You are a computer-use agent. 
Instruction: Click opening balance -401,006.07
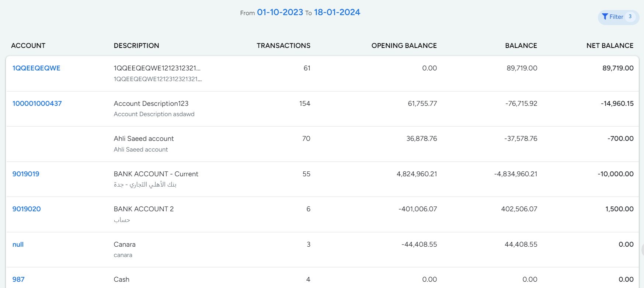point(418,209)
